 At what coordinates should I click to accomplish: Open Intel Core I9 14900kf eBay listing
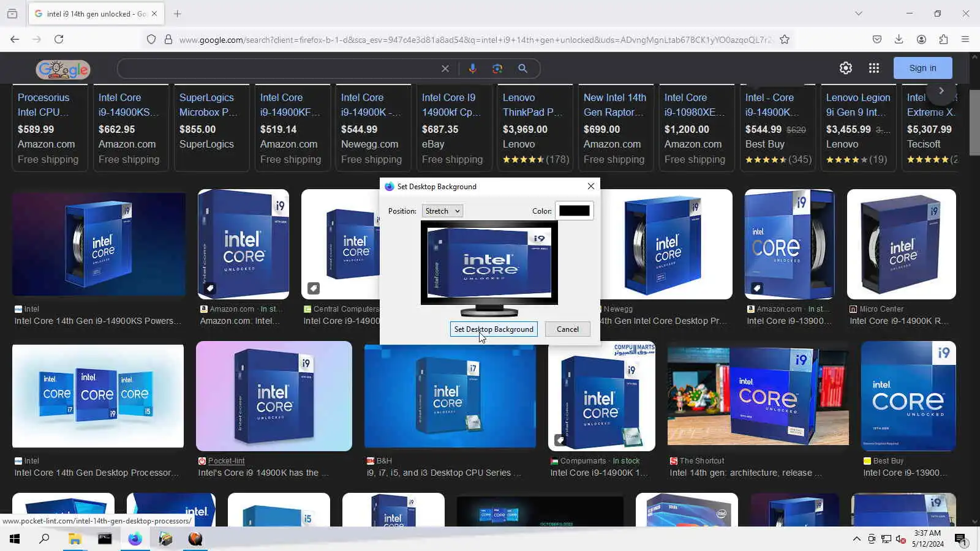pos(454,128)
